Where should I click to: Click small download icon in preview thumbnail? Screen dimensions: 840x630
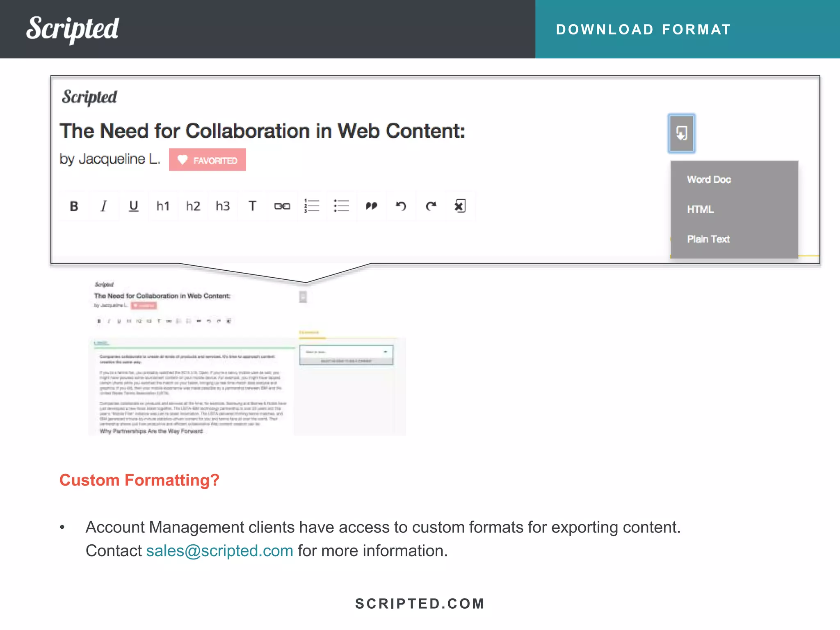[303, 297]
